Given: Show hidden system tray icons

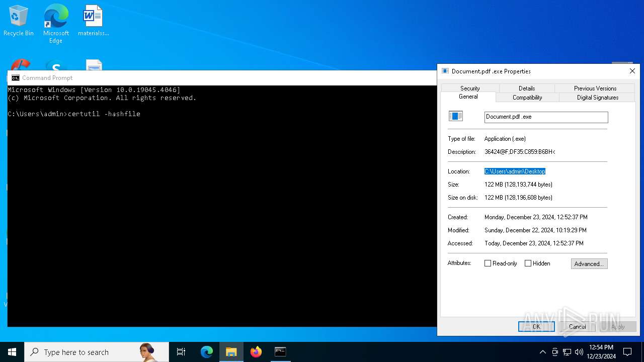Looking at the screenshot, I should point(542,352).
